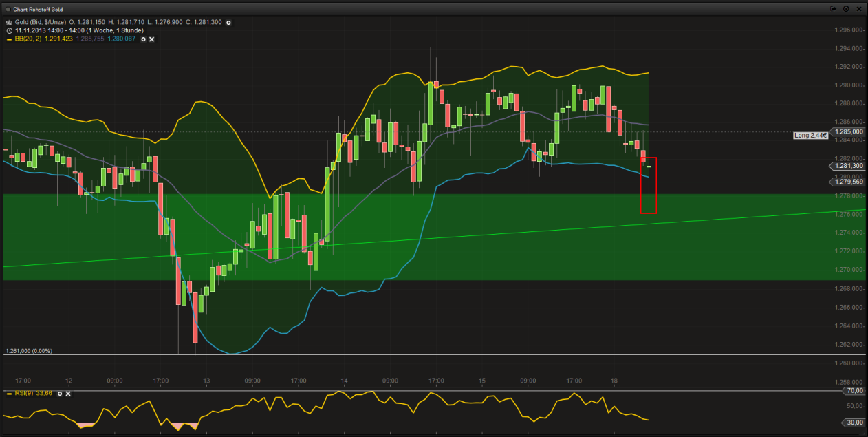Click the circular settings icon in title bar
868x437 pixels.
(x=846, y=9)
